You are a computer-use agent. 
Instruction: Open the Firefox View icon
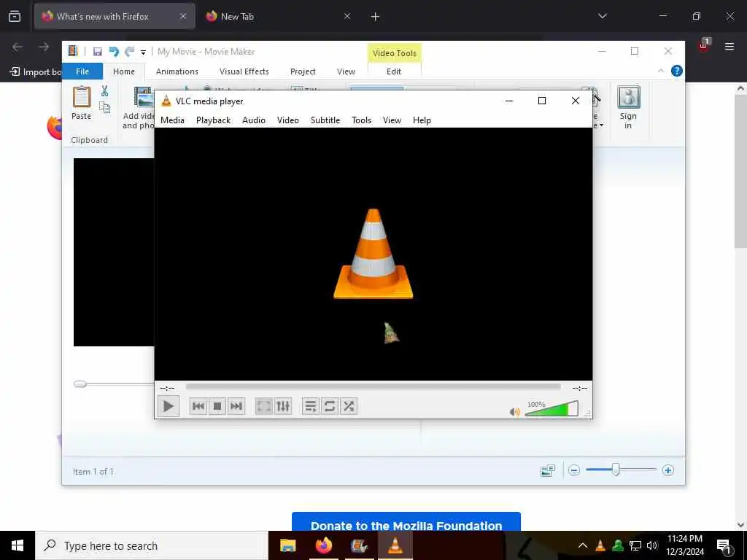point(15,17)
